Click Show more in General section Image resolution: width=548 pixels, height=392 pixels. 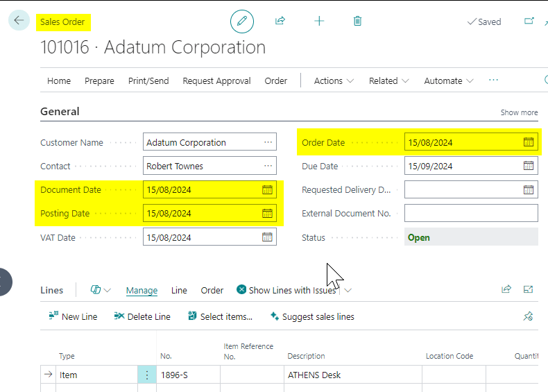coord(519,112)
